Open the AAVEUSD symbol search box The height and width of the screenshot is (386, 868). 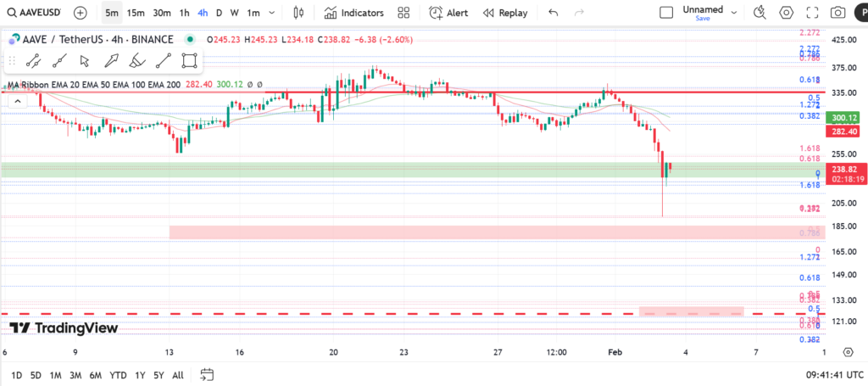[34, 13]
